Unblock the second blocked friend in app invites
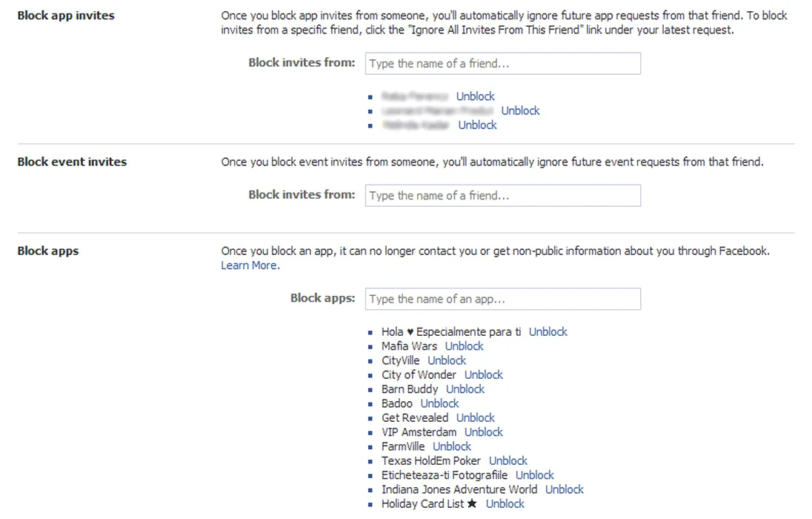 point(520,110)
